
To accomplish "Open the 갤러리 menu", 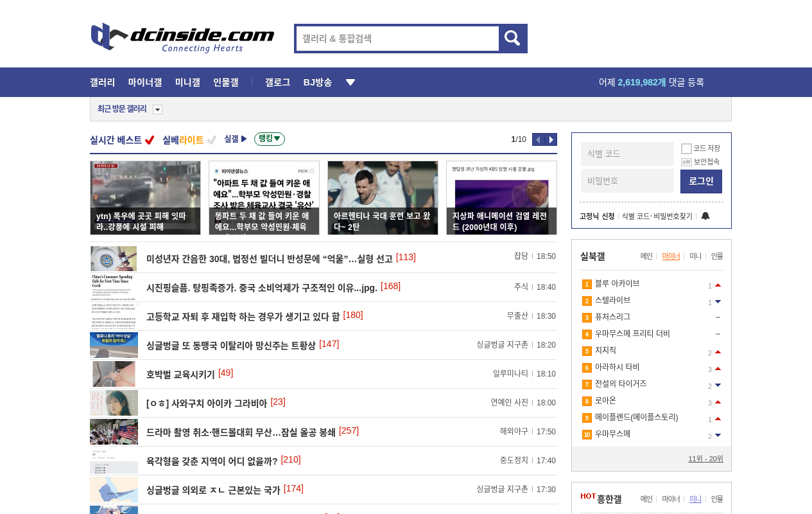I will coord(102,82).
